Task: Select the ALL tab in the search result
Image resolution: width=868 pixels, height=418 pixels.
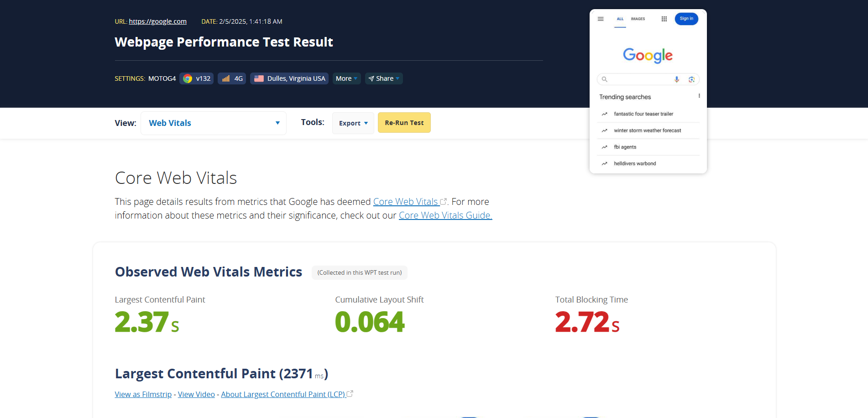Action: 620,19
